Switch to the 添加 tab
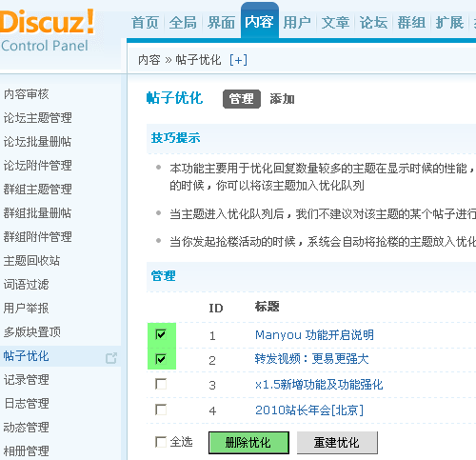This screenshot has width=476, height=460. click(x=282, y=99)
